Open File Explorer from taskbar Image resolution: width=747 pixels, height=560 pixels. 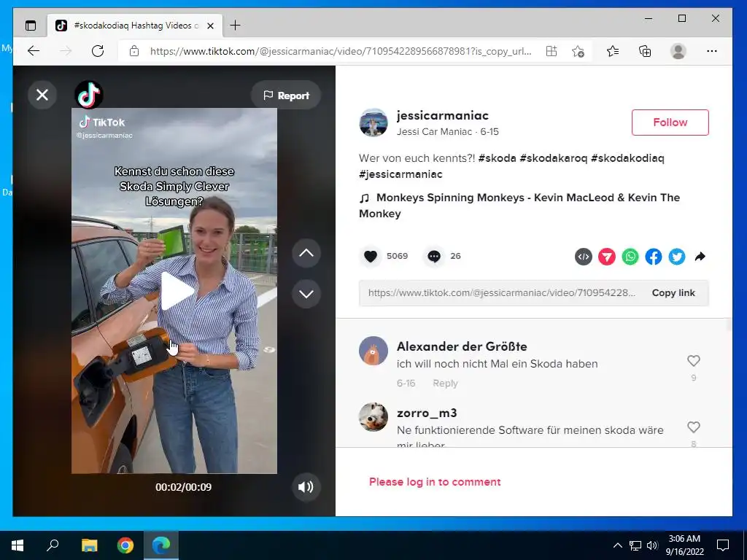[89, 545]
